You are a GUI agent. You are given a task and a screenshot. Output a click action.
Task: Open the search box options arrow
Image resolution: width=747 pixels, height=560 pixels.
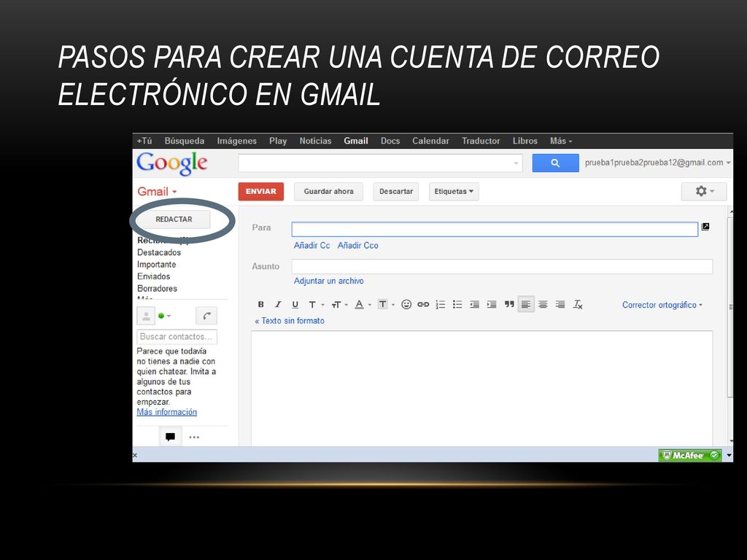coord(516,163)
